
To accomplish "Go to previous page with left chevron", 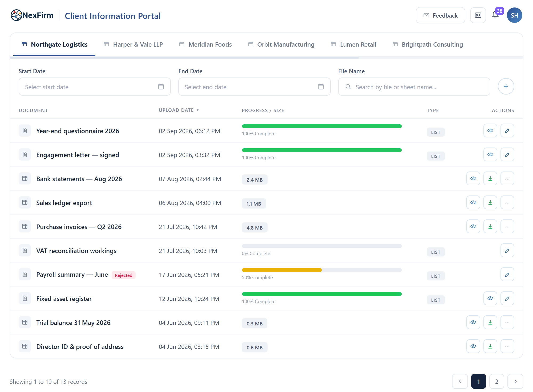I will click(460, 381).
